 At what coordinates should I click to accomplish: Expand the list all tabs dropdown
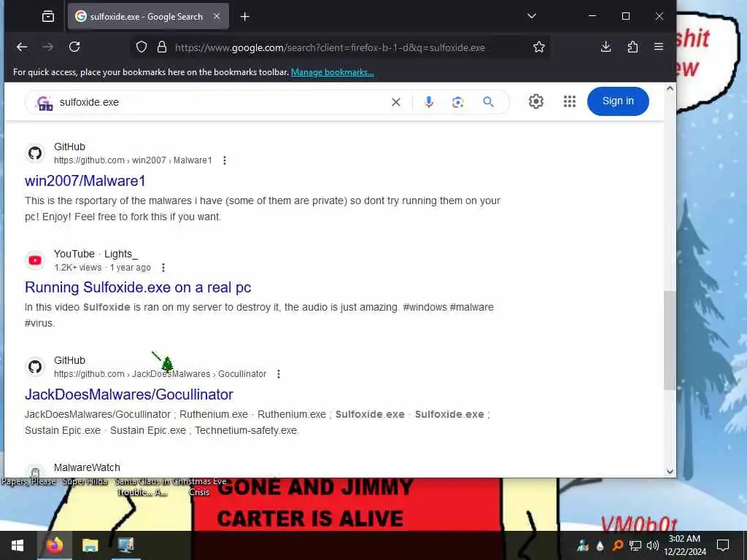532,16
